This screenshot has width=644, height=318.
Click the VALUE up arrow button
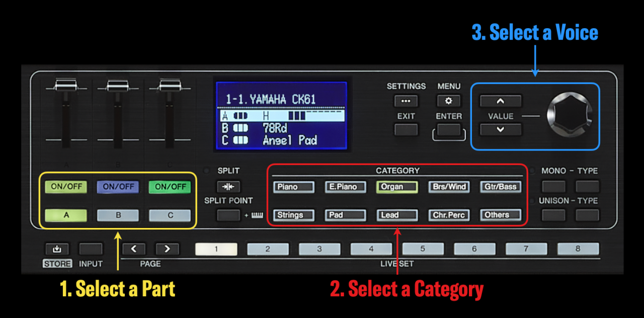501,101
